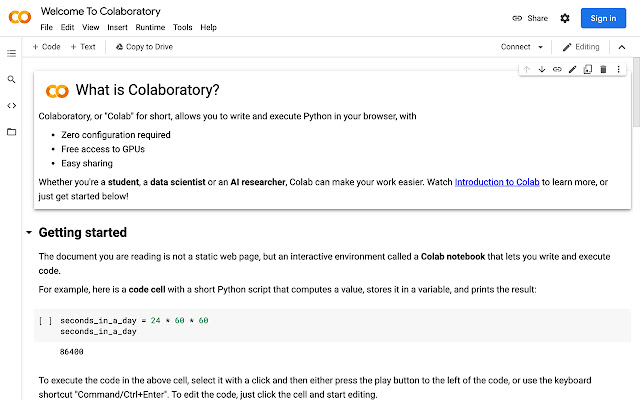Edit the cell with pencil icon
The width and height of the screenshot is (640, 400).
pos(572,69)
